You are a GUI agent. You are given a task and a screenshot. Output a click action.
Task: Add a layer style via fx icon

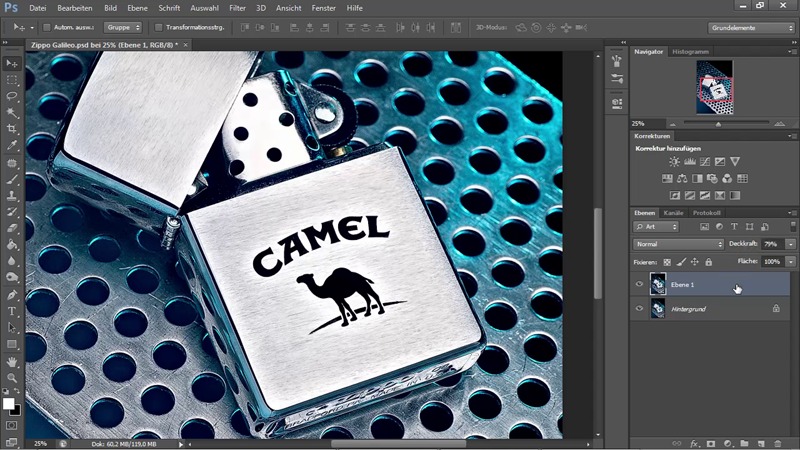(x=694, y=444)
